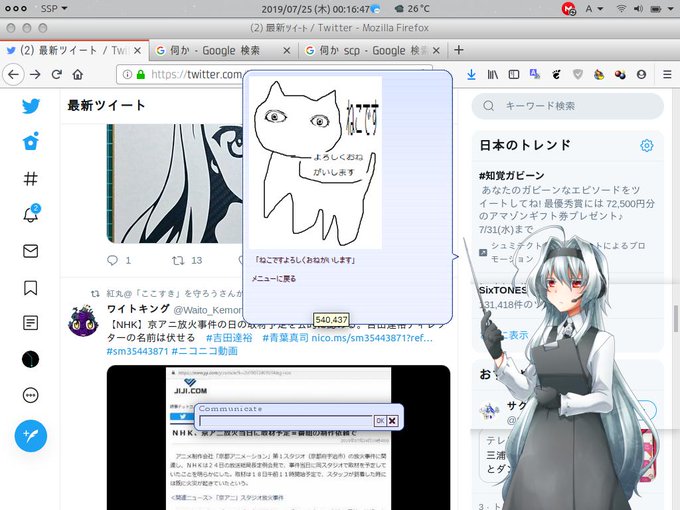Switch to 最新ツイート Twitter tab
This screenshot has height=510, width=680.
[x=74, y=51]
